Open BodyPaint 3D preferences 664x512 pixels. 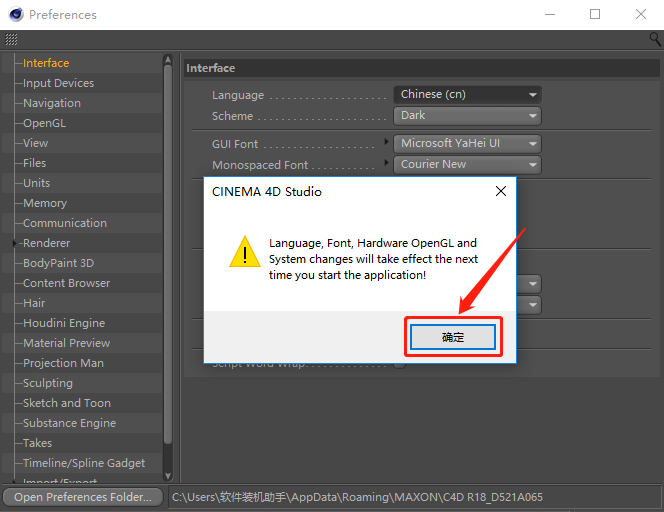tap(58, 263)
